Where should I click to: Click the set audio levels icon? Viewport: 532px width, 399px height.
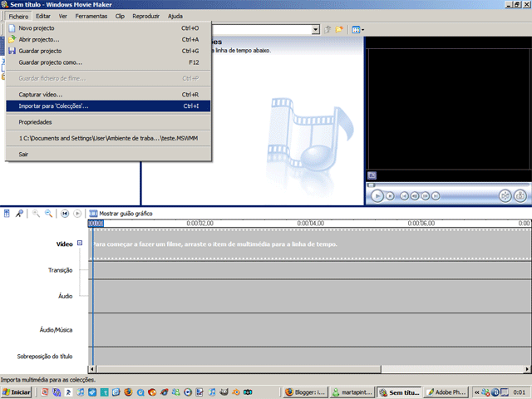(x=7, y=214)
